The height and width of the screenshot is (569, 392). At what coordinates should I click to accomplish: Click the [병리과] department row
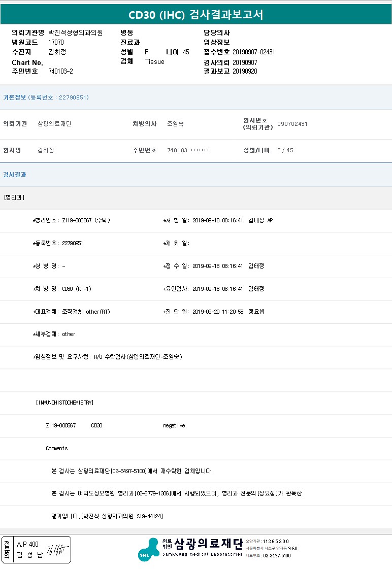point(14,197)
